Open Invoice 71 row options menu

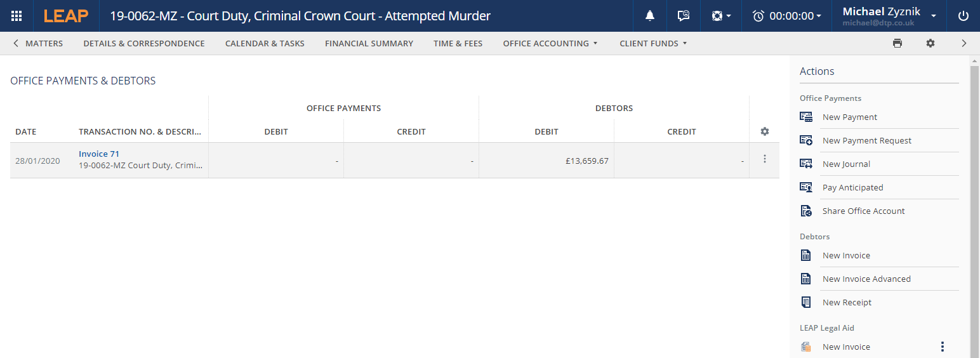click(x=765, y=159)
